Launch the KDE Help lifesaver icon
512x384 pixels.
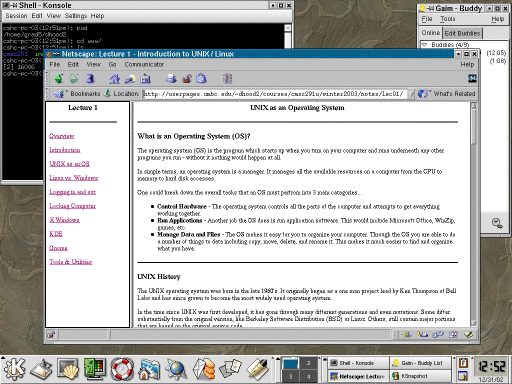coord(122,369)
